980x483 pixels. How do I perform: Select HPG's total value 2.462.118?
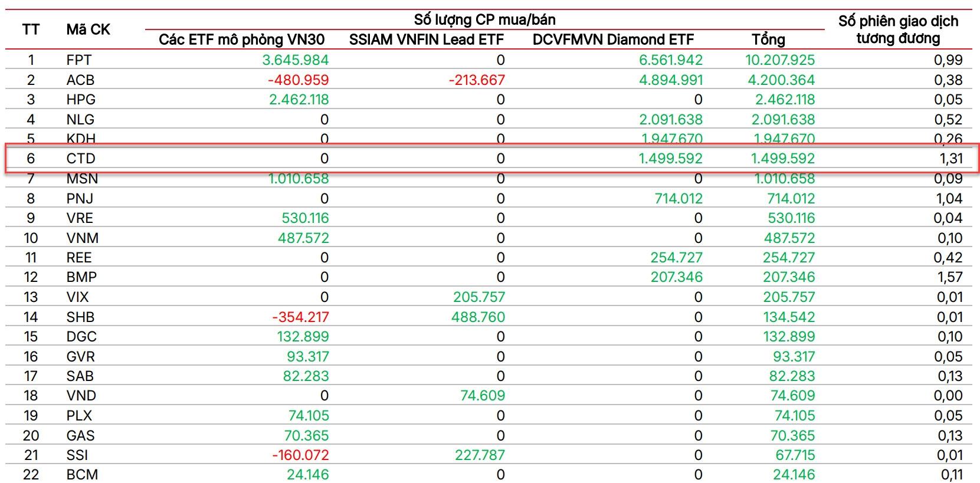[x=785, y=100]
